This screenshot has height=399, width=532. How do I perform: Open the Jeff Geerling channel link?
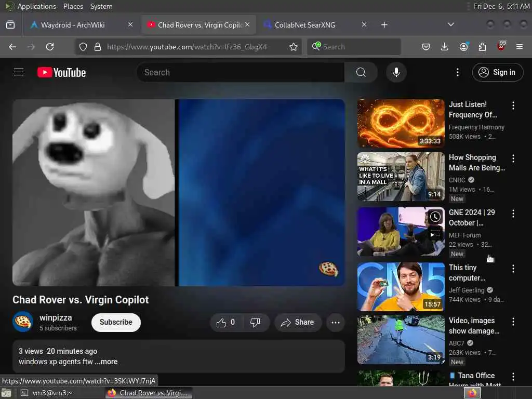tap(467, 290)
